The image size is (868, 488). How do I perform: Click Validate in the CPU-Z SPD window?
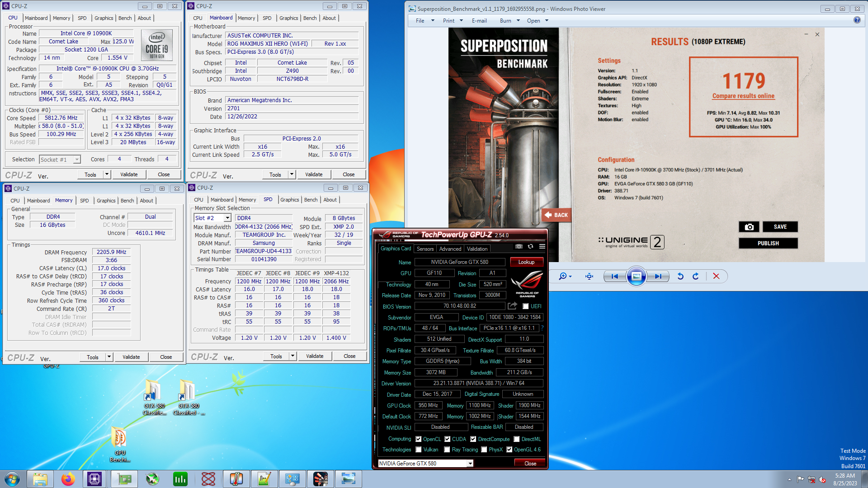tap(315, 356)
